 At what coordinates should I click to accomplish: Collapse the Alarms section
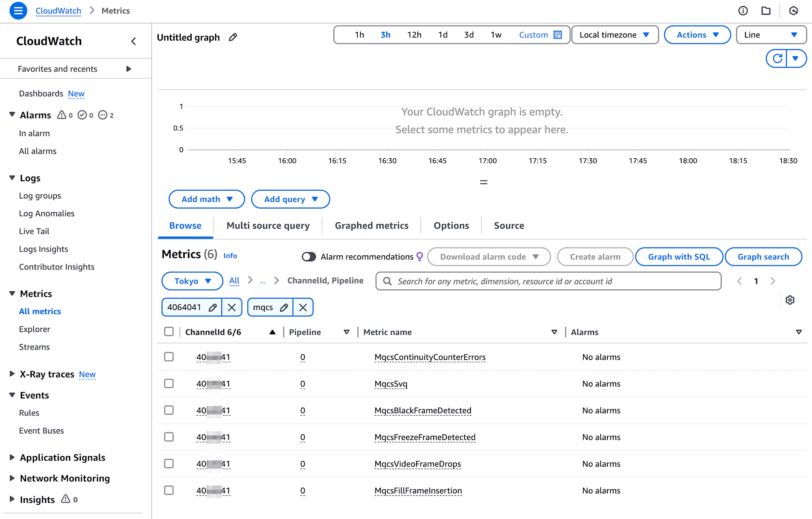point(12,115)
